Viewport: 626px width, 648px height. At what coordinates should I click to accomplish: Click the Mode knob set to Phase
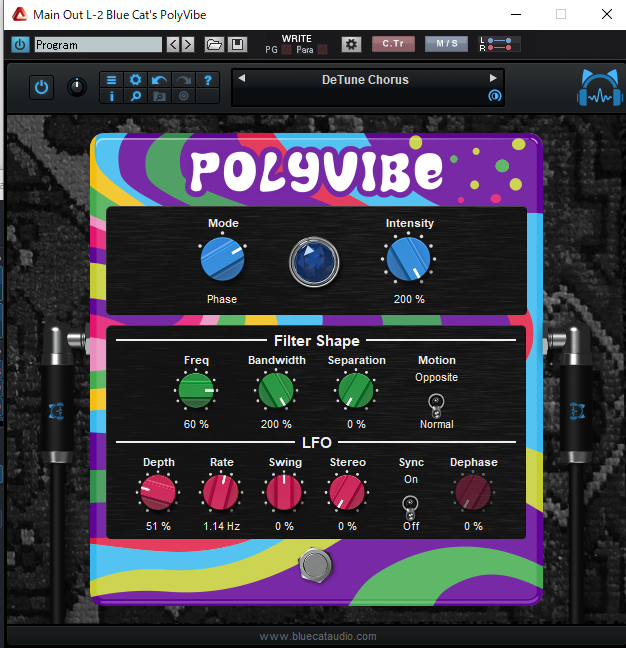(x=222, y=259)
